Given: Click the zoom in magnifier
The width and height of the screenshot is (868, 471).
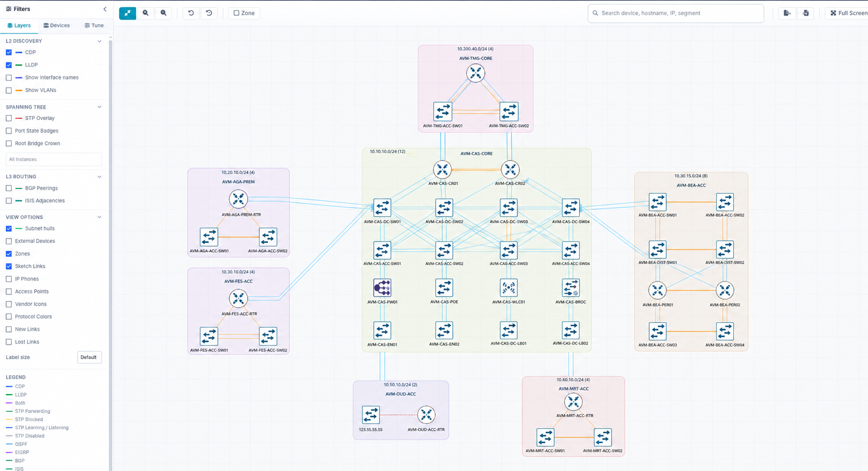Looking at the screenshot, I should coord(146,13).
